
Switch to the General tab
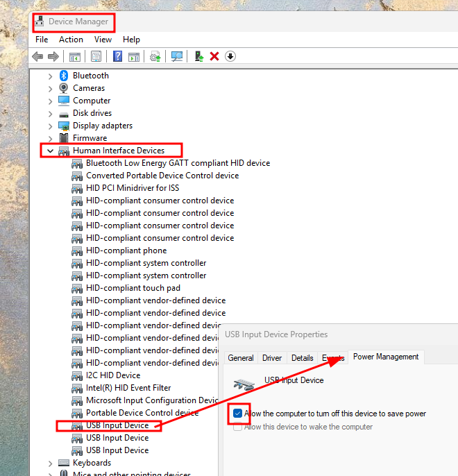241,358
